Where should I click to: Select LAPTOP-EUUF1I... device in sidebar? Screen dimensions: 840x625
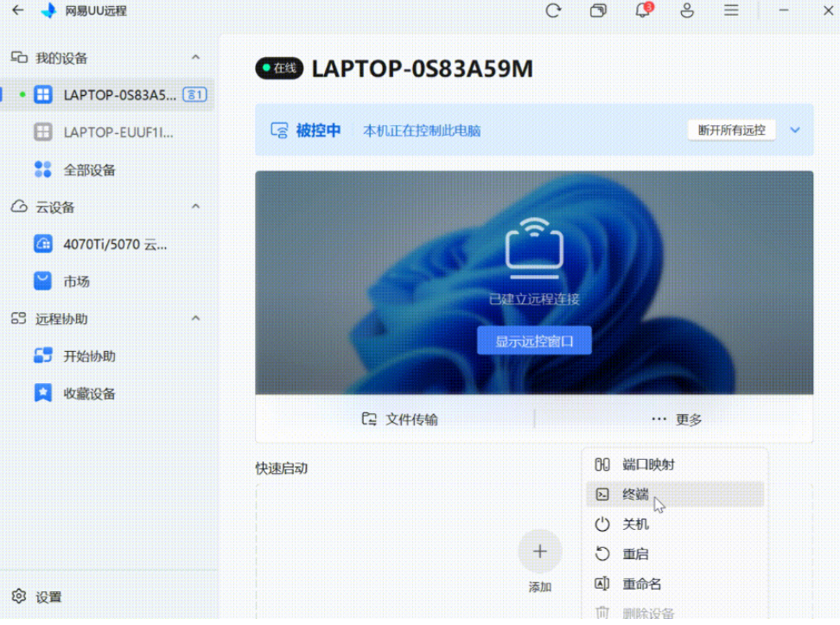click(x=107, y=132)
